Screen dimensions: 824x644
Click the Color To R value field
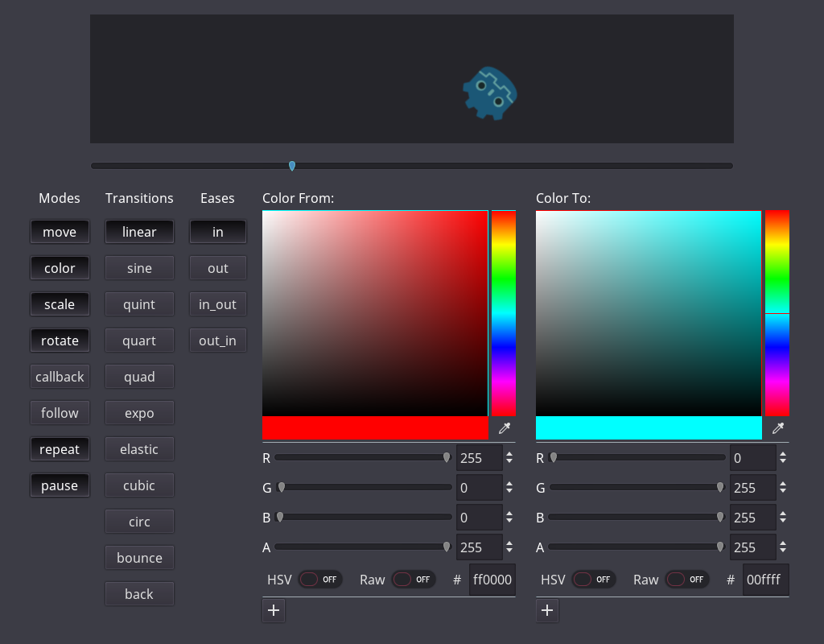pyautogui.click(x=753, y=458)
